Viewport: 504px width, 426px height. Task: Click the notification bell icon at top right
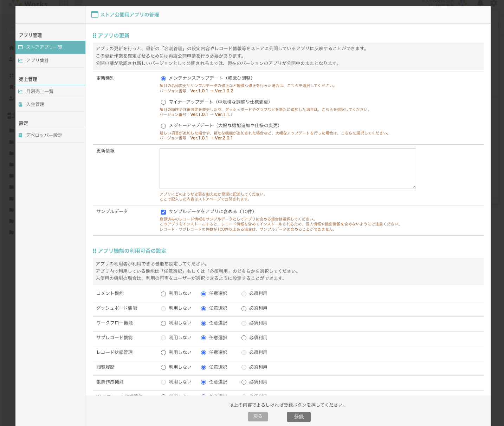(480, 3)
